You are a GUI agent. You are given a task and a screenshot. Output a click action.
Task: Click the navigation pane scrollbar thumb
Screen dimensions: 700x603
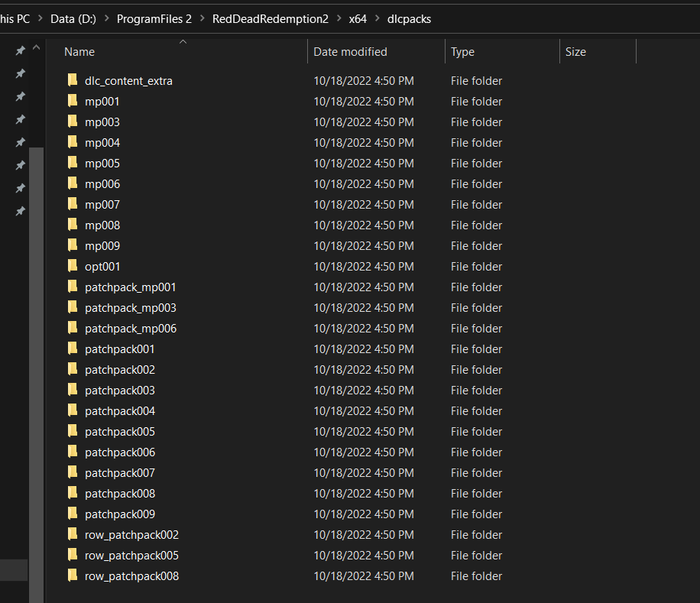(36, 375)
